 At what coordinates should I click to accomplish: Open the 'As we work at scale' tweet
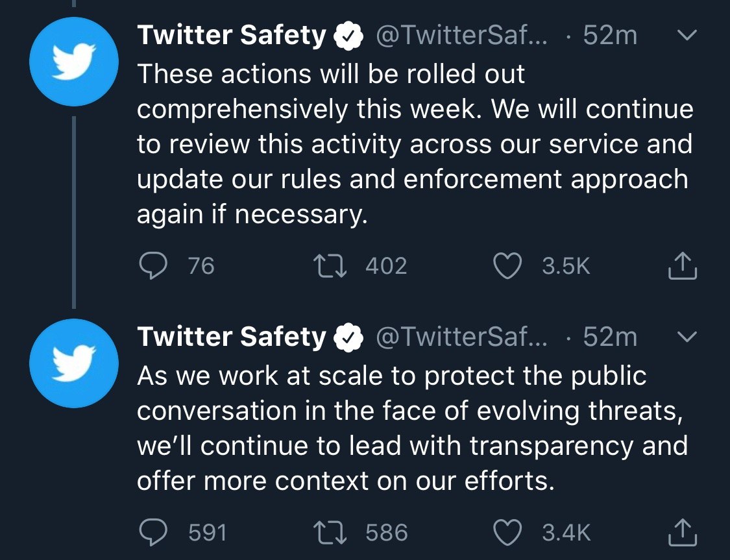click(412, 428)
